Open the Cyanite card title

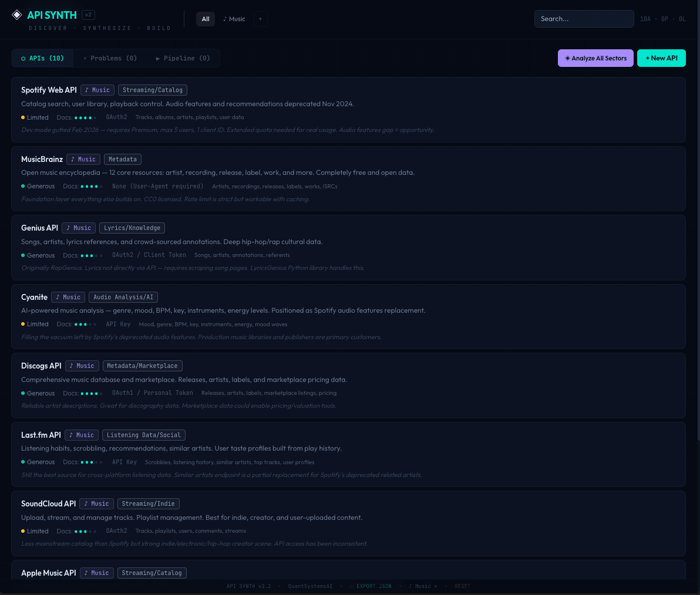[35, 297]
